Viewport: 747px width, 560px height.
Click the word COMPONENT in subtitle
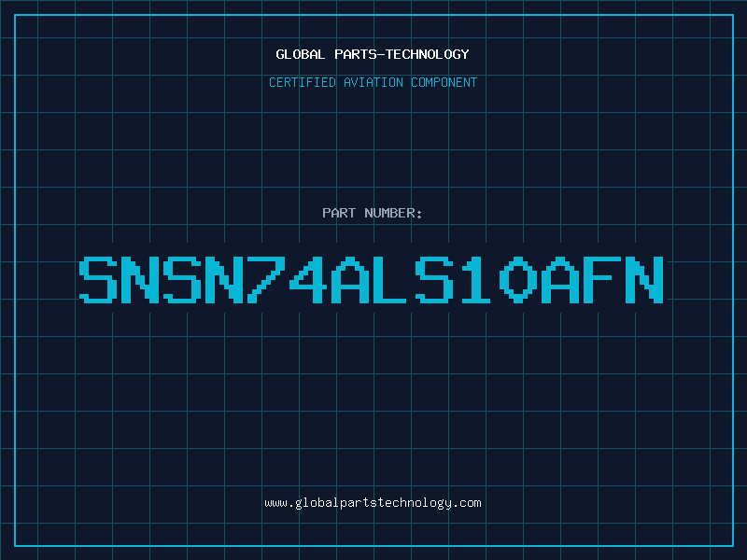coord(444,82)
